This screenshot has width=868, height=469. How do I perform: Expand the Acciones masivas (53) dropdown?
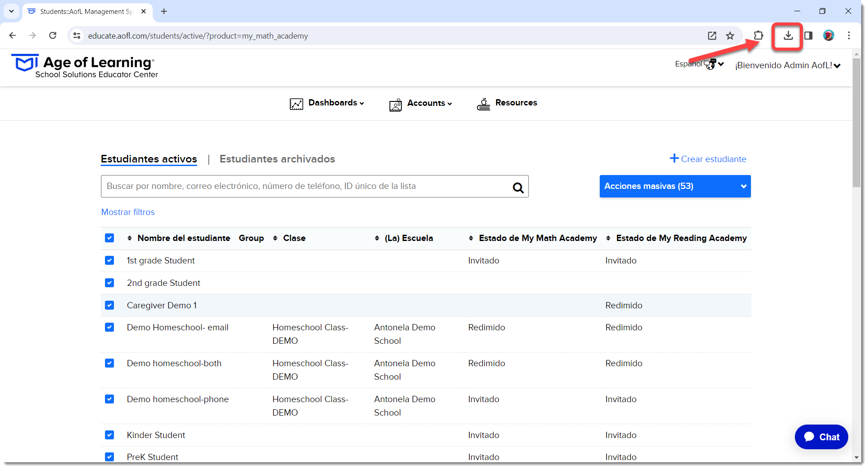[675, 186]
